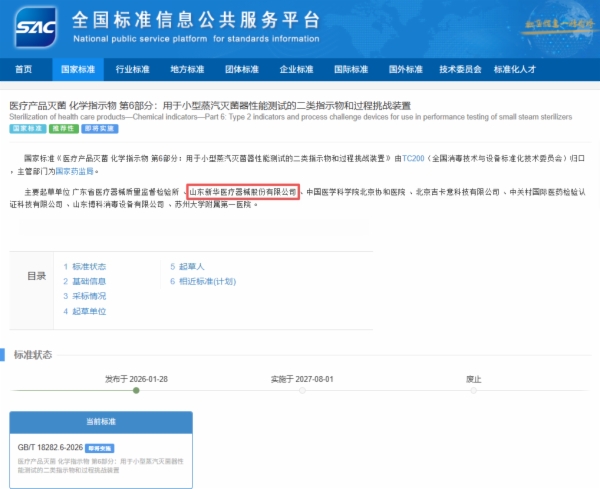This screenshot has width=600, height=489.
Task: Click the green 推荐性 tag badge
Action: tap(64, 128)
